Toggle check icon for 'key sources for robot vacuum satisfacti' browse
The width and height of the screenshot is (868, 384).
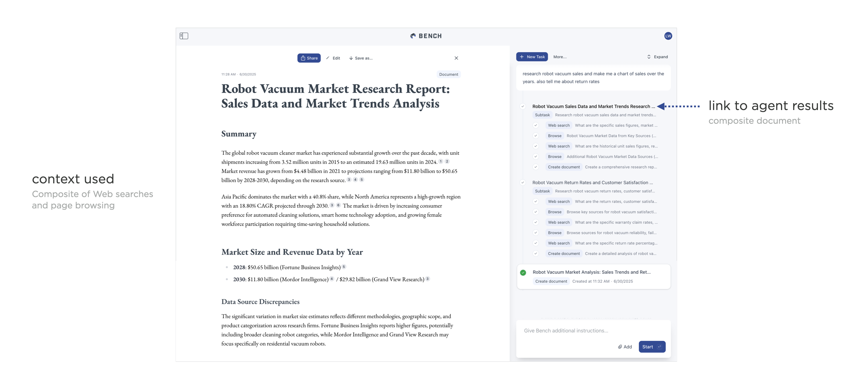[x=536, y=212]
